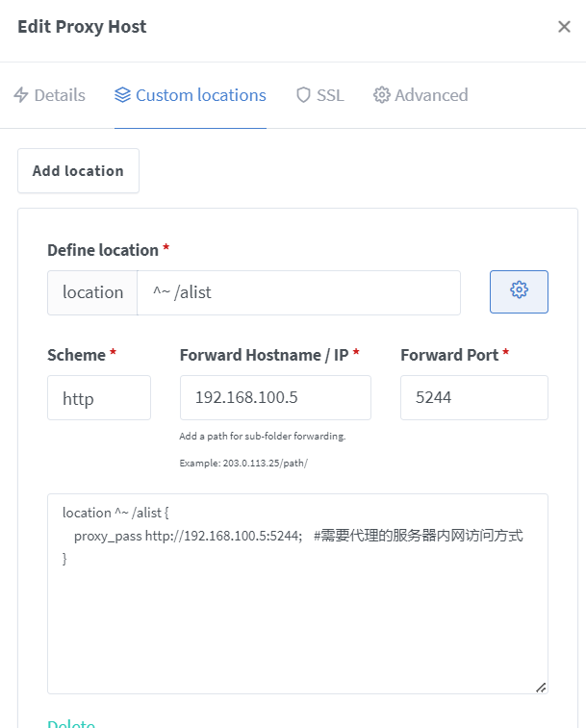Click the Forward Hostname / IP field
This screenshot has height=728, width=586.
(x=274, y=397)
